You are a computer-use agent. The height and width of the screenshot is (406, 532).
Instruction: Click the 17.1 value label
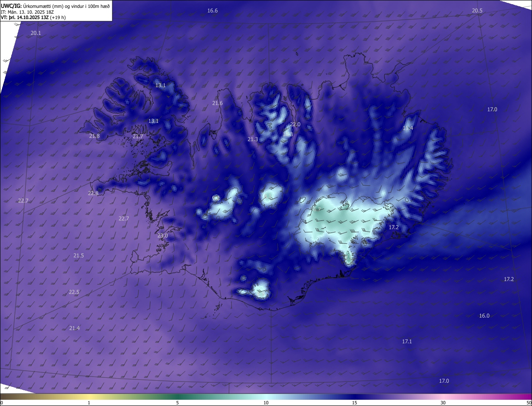click(x=407, y=341)
